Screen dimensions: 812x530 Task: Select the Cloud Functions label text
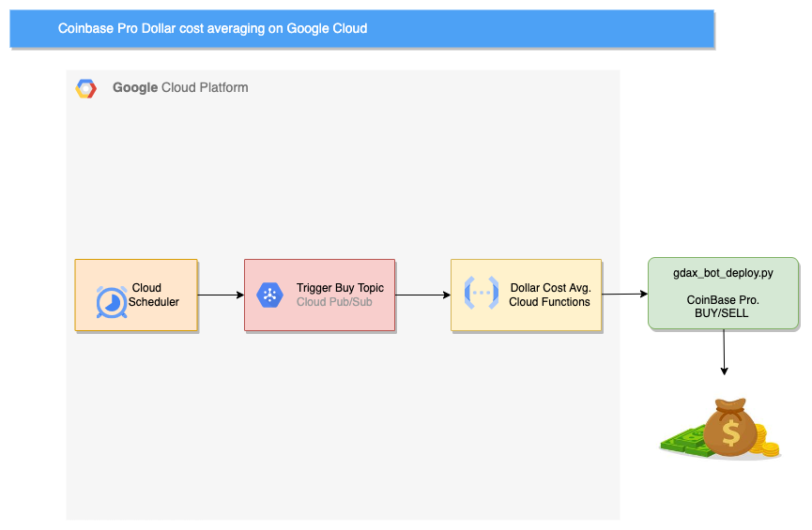click(x=549, y=302)
